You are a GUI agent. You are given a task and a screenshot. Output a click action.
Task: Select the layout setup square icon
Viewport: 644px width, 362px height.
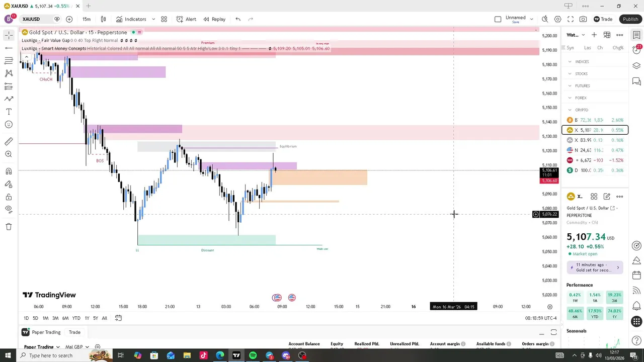click(498, 19)
